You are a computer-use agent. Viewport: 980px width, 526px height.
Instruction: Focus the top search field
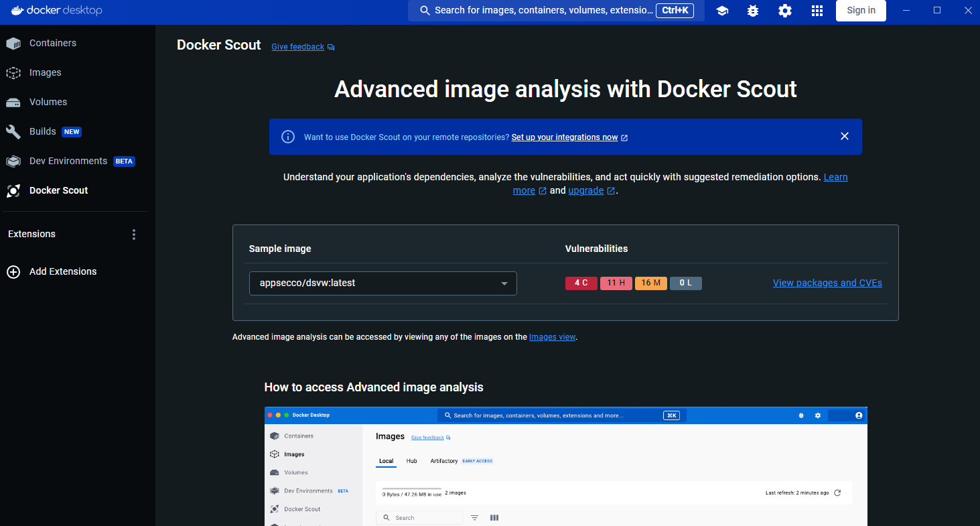click(556, 11)
